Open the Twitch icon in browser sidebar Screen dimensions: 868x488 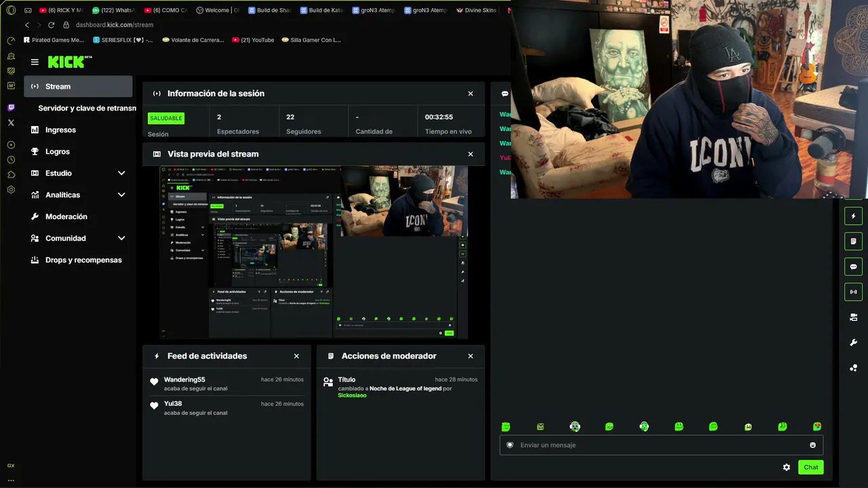(x=11, y=108)
